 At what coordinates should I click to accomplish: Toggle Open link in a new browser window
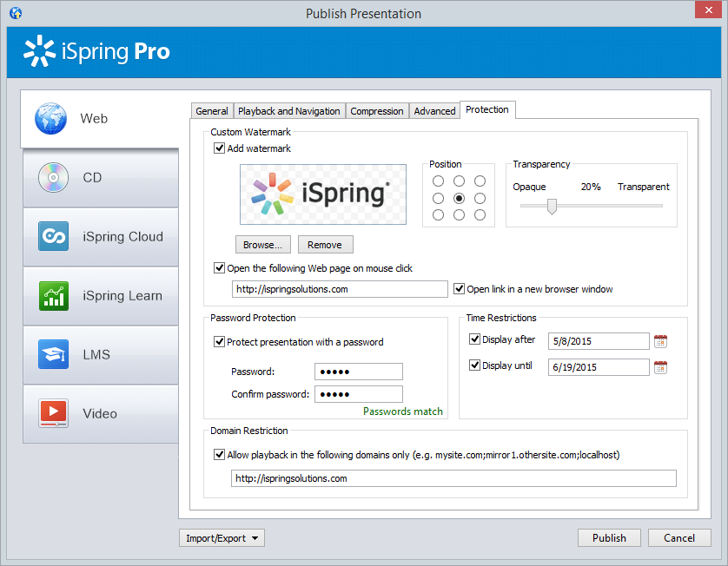coord(460,289)
